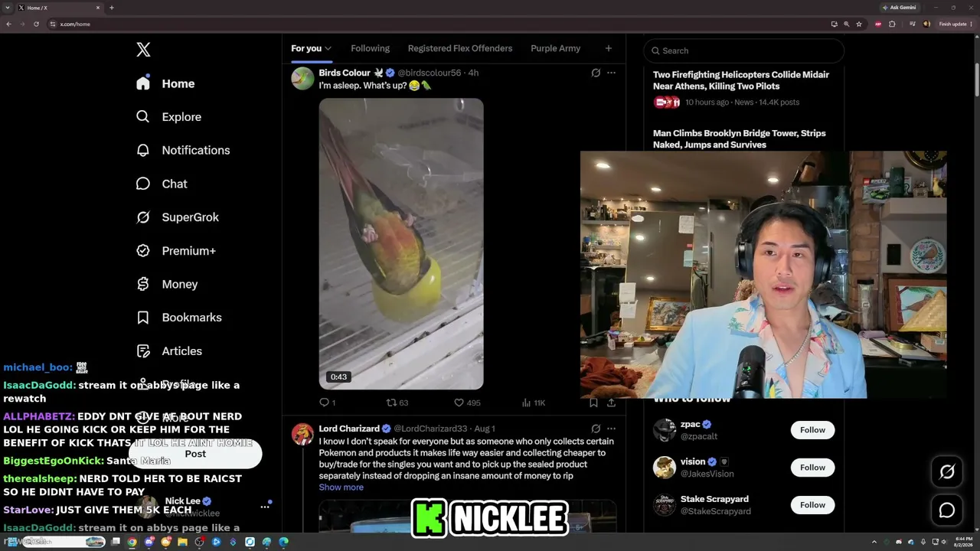Repost the Birds Colour post
Screen dimensions: 980x551
click(397, 403)
